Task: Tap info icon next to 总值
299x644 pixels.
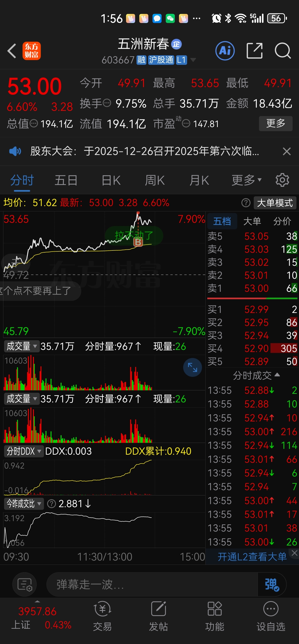Action: point(34,123)
